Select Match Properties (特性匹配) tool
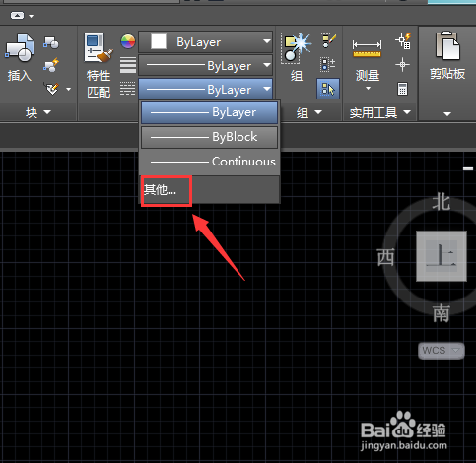The image size is (476, 463). [x=99, y=66]
